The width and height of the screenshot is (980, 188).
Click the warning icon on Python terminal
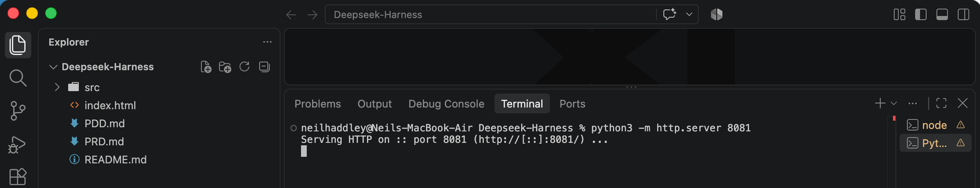click(960, 143)
